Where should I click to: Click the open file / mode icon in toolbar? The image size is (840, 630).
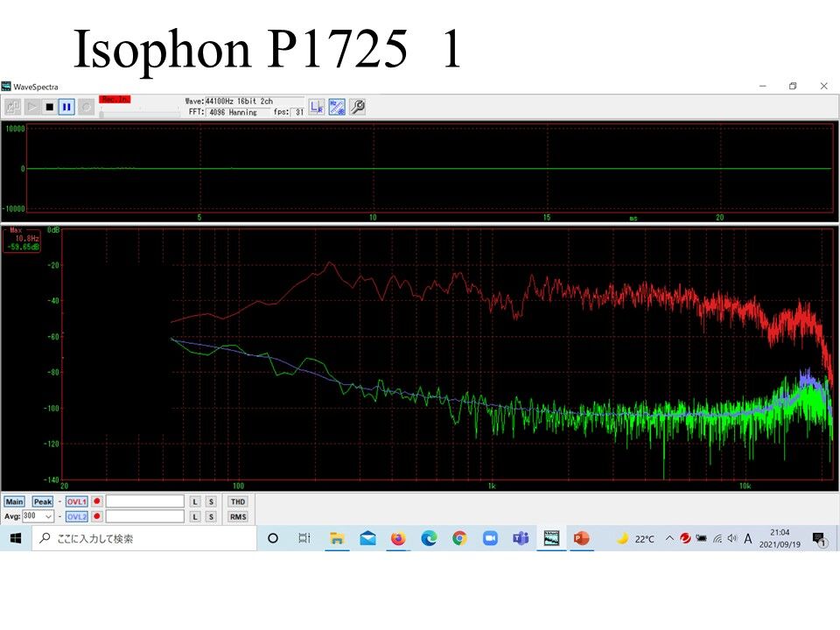click(13, 107)
